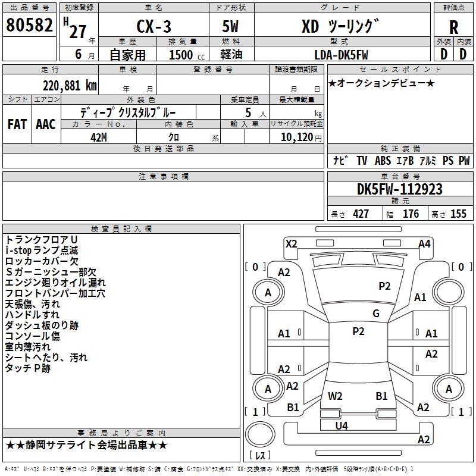476x476 pixels.
Task: Select the interior color クロ
Action: point(174,137)
